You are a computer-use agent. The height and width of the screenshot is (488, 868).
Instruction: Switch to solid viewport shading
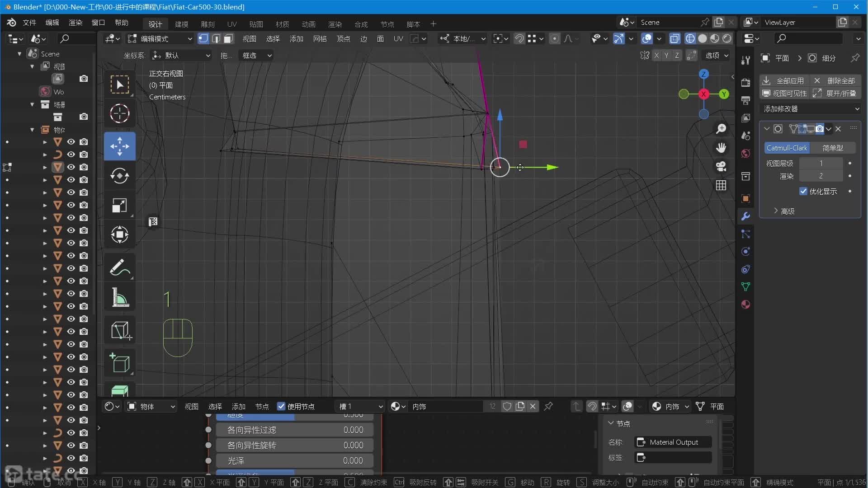click(x=702, y=39)
